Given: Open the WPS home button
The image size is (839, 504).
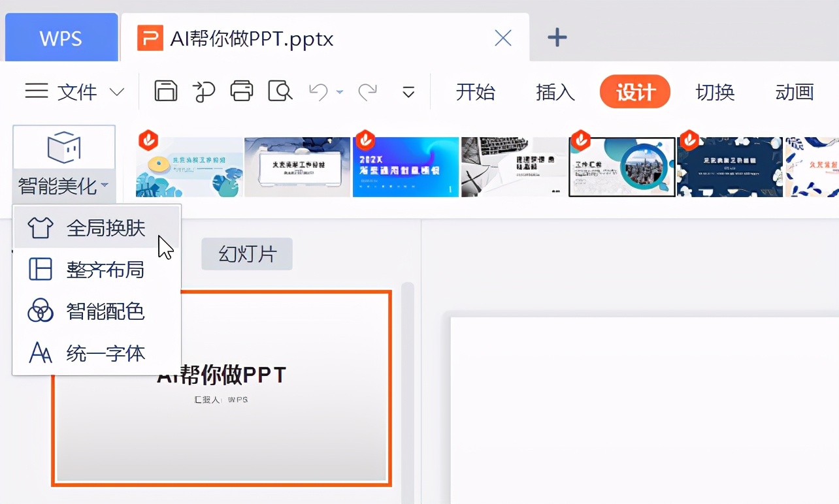Looking at the screenshot, I should click(x=61, y=37).
